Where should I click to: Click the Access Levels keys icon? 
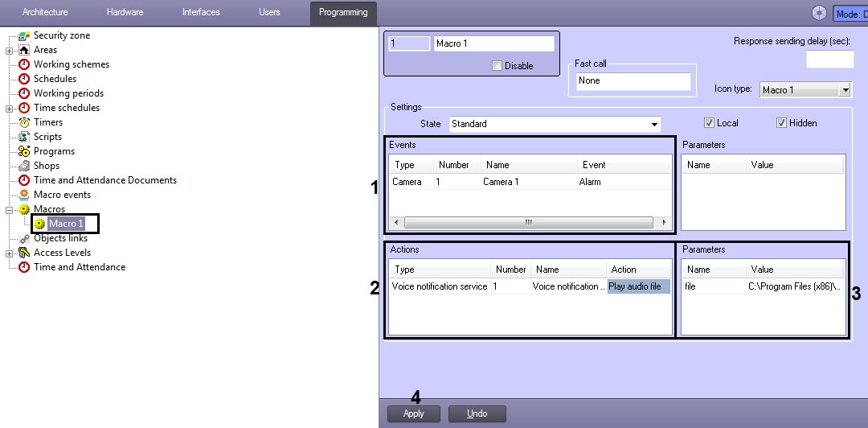[x=24, y=253]
